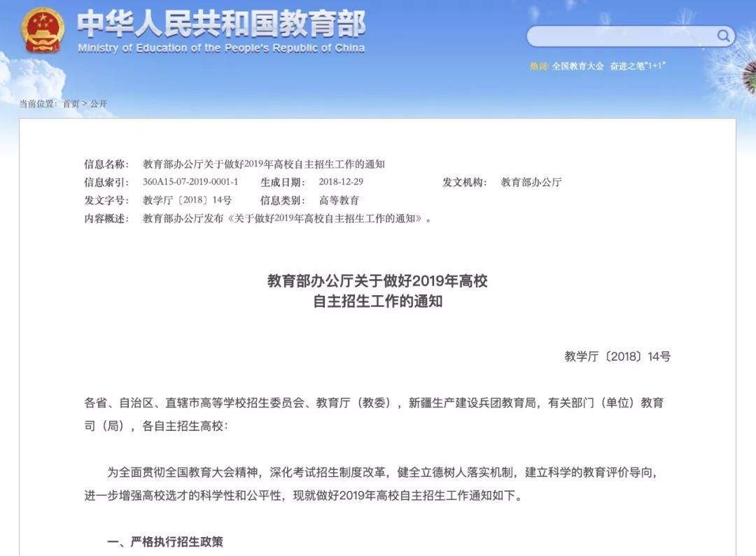
Task: Click the search magnifier icon
Action: 723,35
